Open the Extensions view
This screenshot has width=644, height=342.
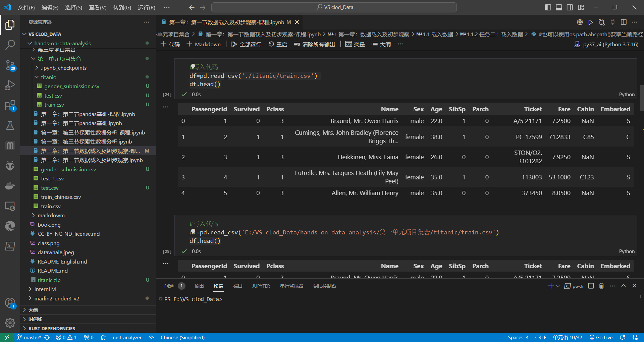10,106
